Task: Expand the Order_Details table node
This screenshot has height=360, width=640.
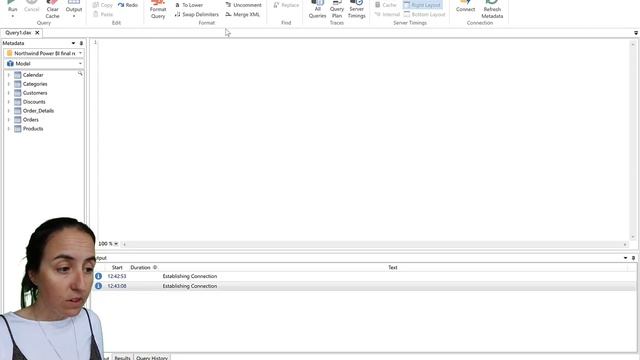Action: [x=9, y=111]
